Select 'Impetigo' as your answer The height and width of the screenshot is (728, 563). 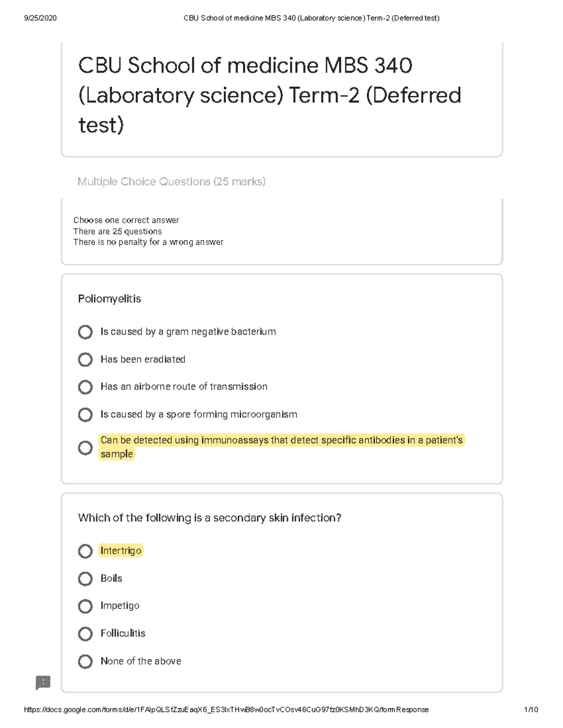[85, 606]
